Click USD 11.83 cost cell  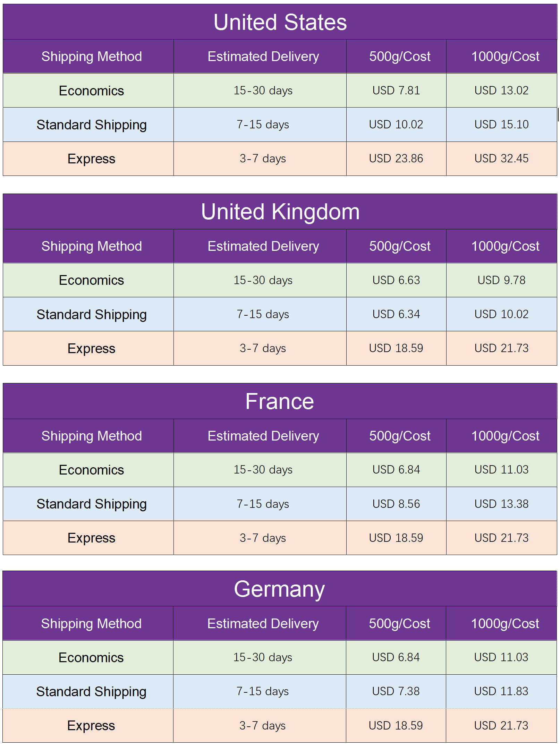pyautogui.click(x=501, y=691)
